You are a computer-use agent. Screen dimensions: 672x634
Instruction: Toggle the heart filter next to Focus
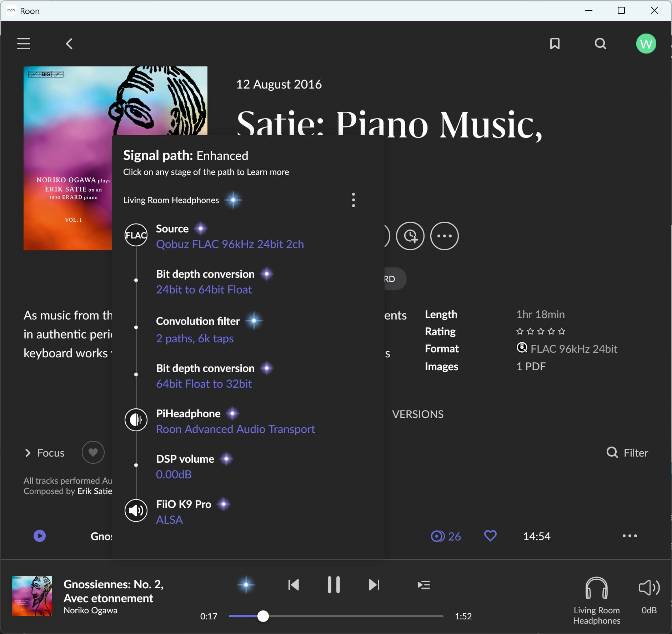coord(93,452)
